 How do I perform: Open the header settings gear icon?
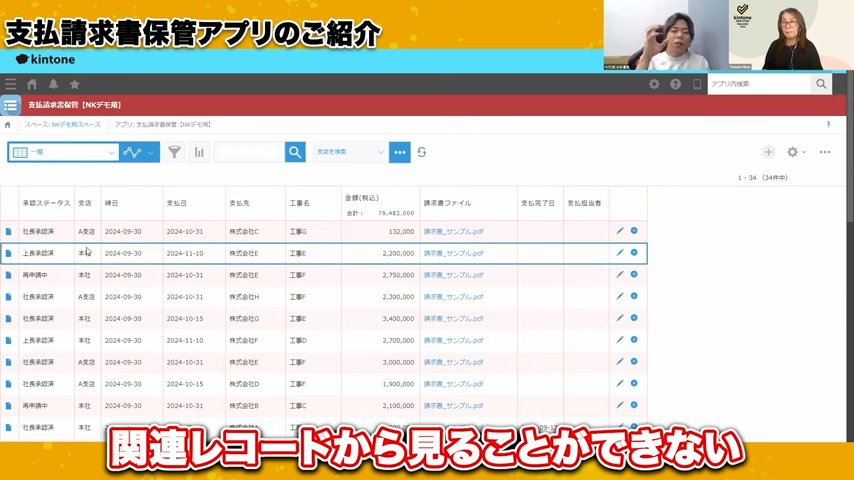pyautogui.click(x=654, y=84)
